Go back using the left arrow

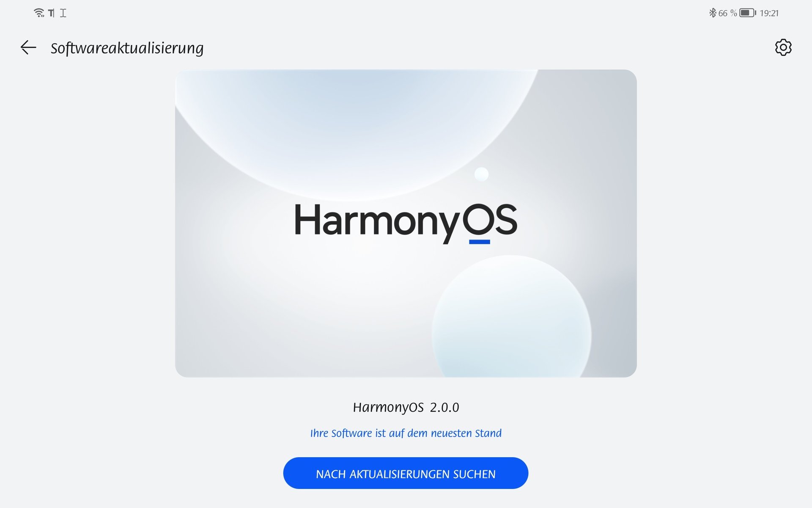(x=28, y=47)
